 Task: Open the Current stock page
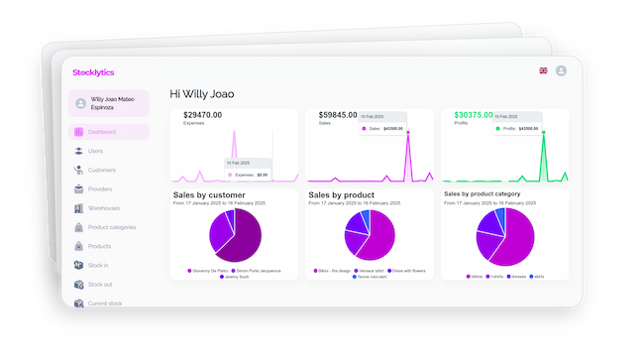[x=105, y=303]
